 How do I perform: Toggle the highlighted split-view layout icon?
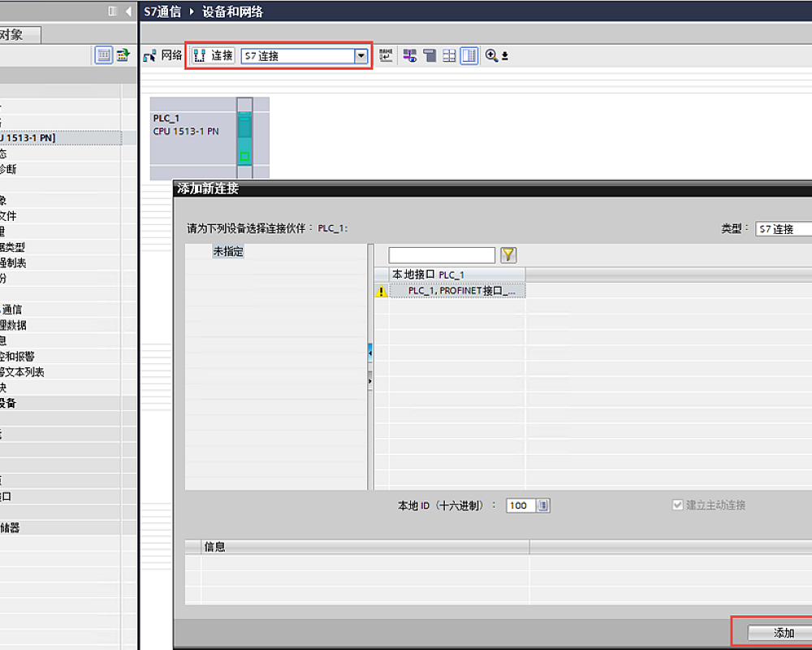[x=469, y=56]
